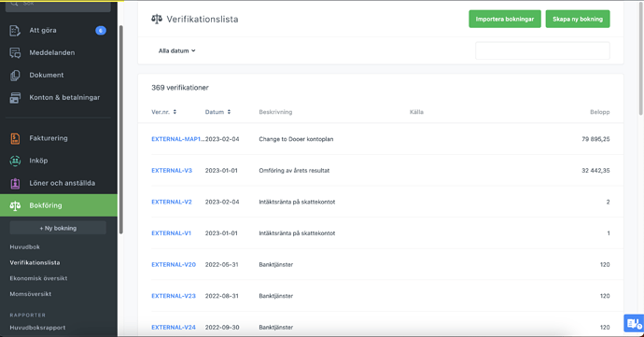Click date 2022-09-30
Viewport: 644px width, 337px height.
[222, 327]
